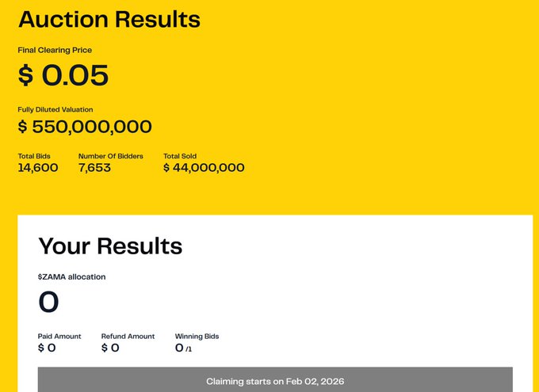
Task: Click the "Final Clearing Price" label
Action: click(55, 50)
